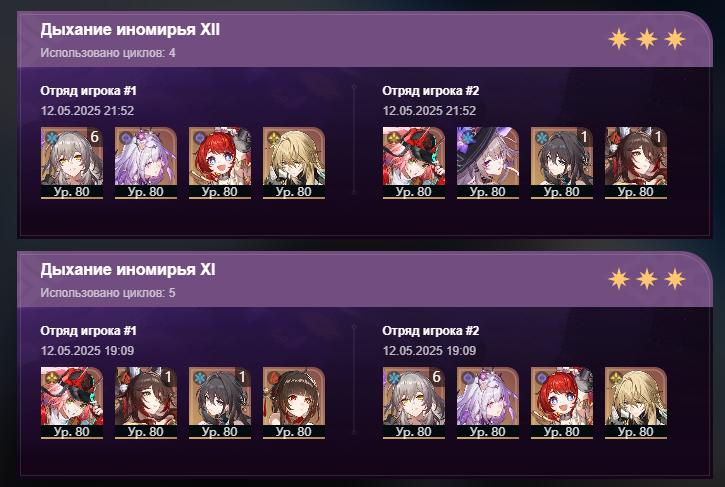The height and width of the screenshot is (487, 725).
Task: Select blonde character in XII squad #1
Action: (294, 163)
